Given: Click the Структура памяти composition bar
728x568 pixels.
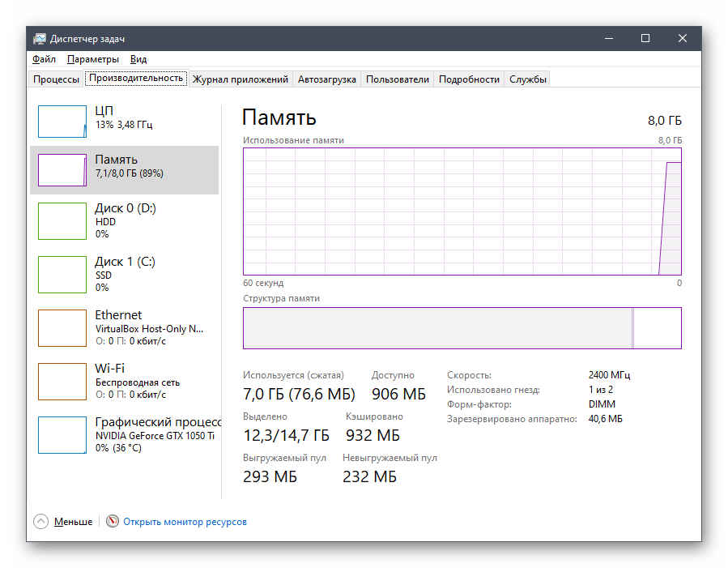Looking at the screenshot, I should point(462,328).
